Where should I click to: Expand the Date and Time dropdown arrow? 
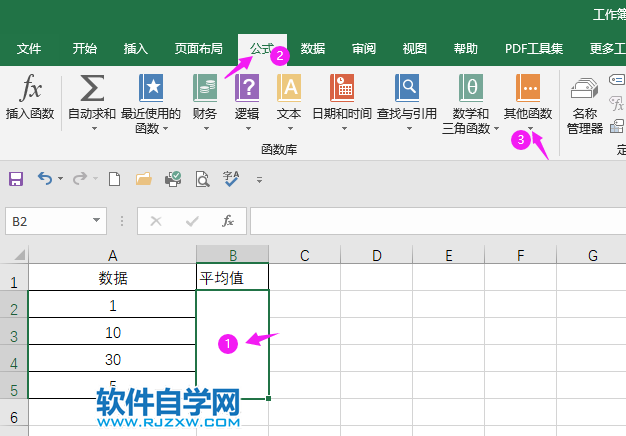[x=344, y=129]
